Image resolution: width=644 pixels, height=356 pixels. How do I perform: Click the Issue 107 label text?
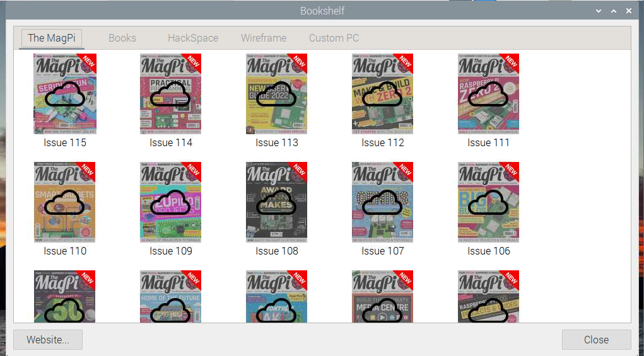point(383,251)
